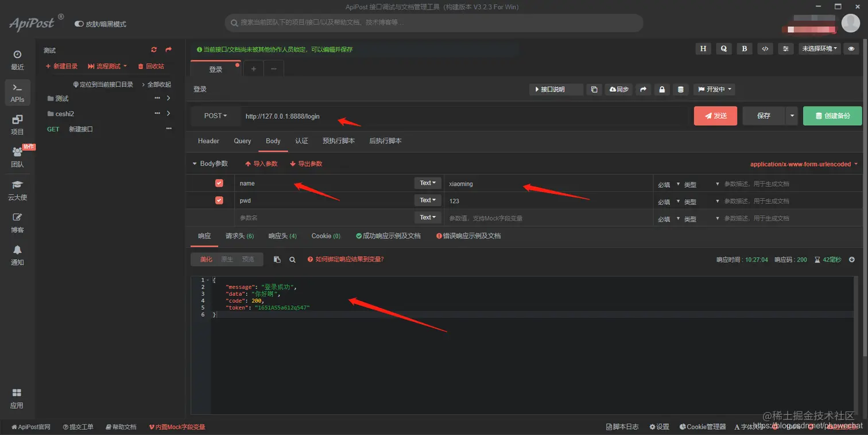
Task: Open the 应用 (apps) grid icon
Action: point(17,398)
